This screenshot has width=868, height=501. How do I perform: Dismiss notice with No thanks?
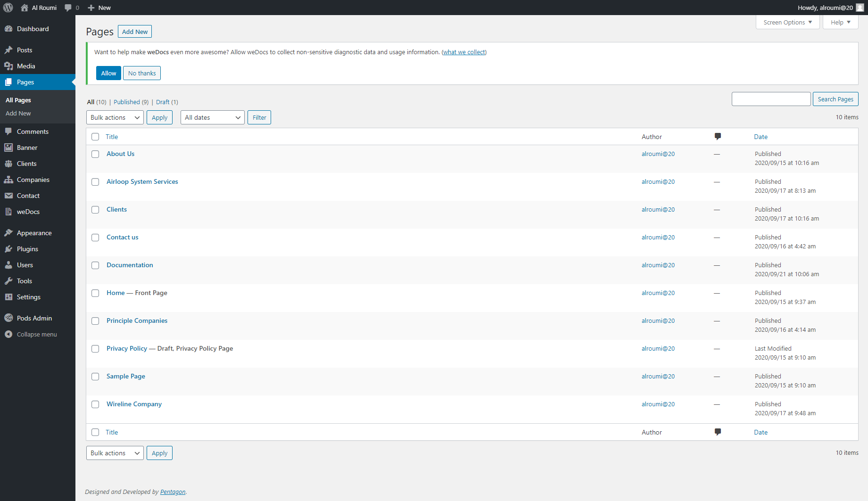click(x=142, y=73)
